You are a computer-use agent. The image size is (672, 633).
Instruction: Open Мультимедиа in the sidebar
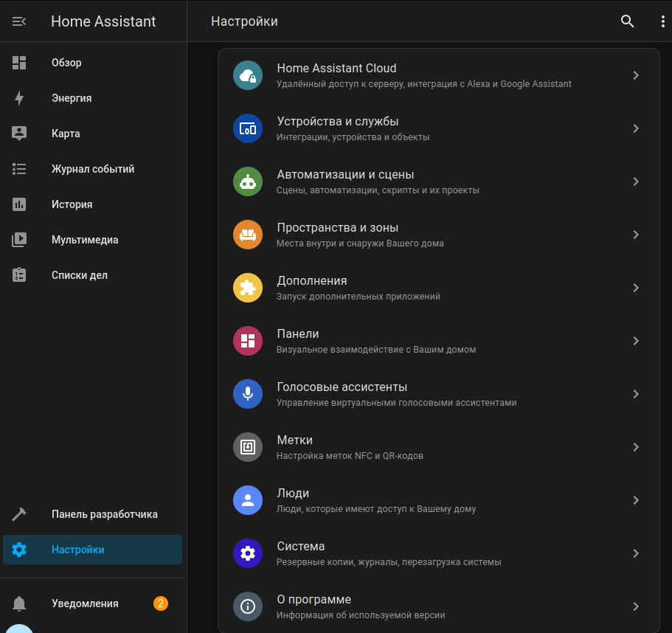click(85, 240)
